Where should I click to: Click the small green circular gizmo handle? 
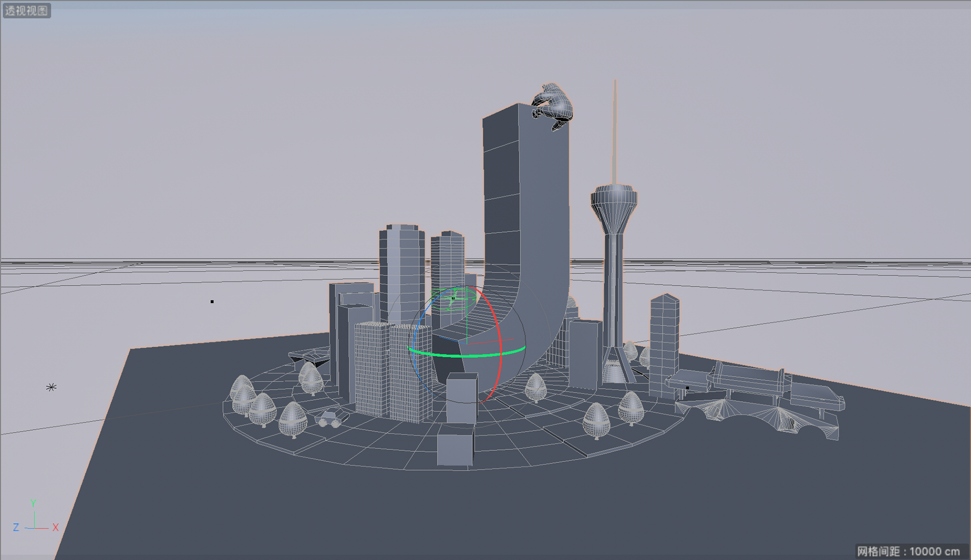pyautogui.click(x=454, y=298)
